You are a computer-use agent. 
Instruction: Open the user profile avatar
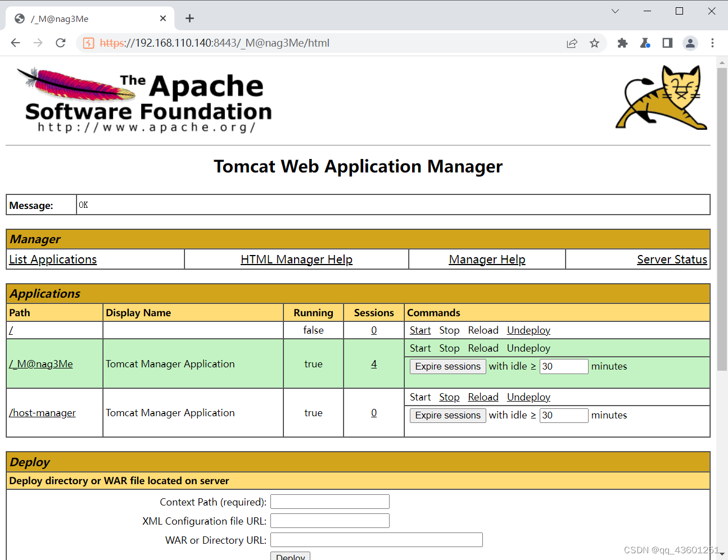click(x=690, y=43)
